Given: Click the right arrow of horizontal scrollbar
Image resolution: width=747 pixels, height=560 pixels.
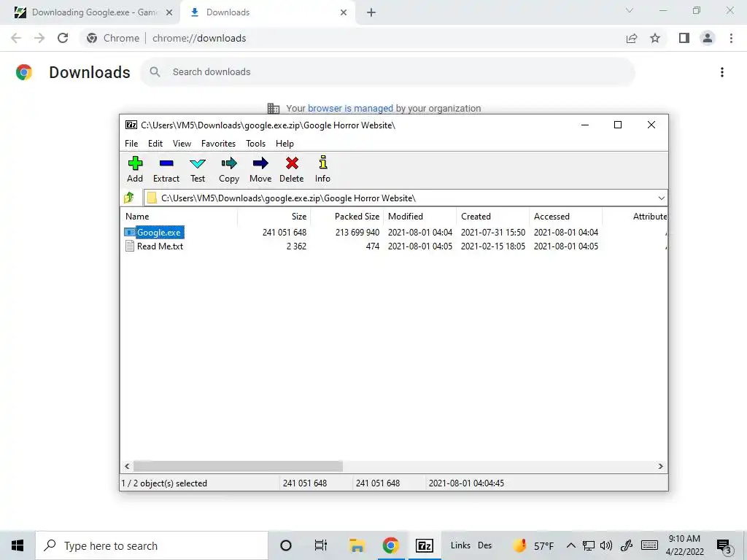Looking at the screenshot, I should coord(660,466).
